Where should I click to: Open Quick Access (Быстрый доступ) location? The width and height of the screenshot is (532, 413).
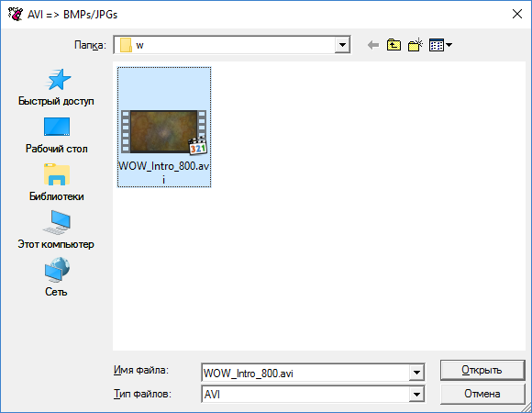pyautogui.click(x=56, y=87)
